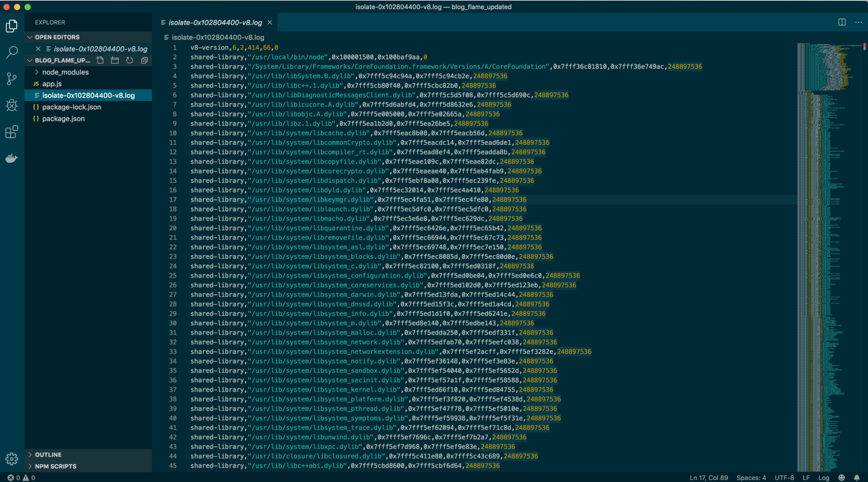Open the Extensions view
Image resolution: width=868 pixels, height=482 pixels.
coord(12,132)
